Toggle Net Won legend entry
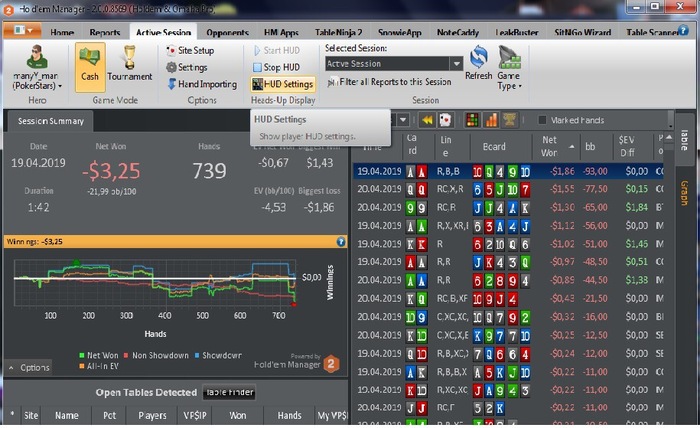700x428 pixels. [x=98, y=355]
